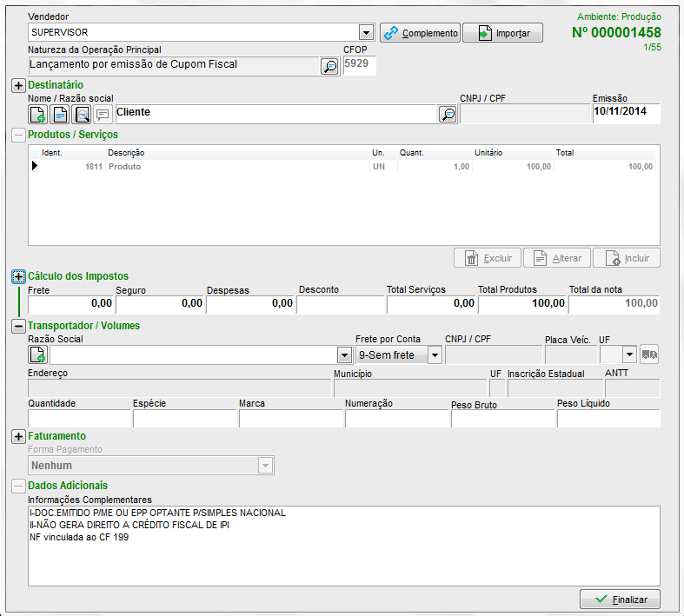Screen dimensions: 684x616
Task: Click add new transportador icon
Action: pyautogui.click(x=38, y=354)
